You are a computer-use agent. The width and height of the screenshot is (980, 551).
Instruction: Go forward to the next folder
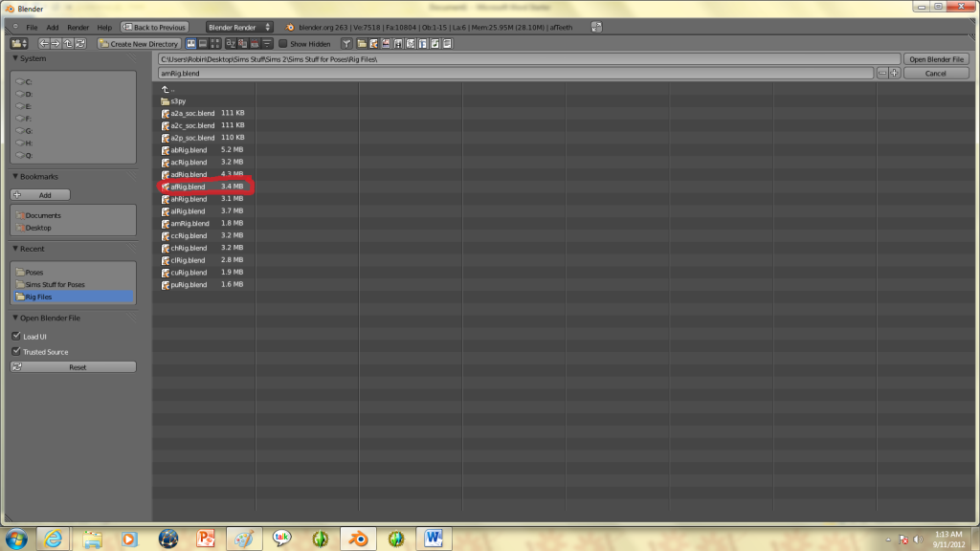pos(56,44)
